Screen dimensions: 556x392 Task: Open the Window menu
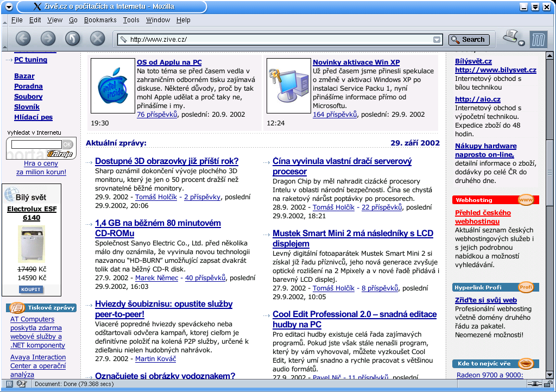coord(158,20)
